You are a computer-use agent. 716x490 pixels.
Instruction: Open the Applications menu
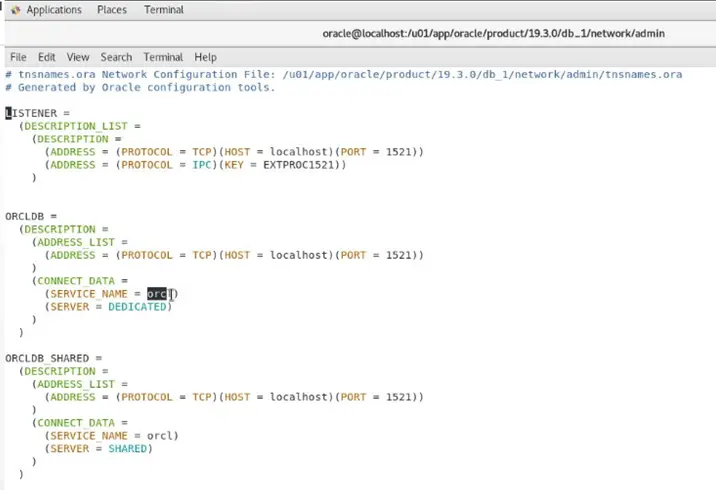tap(53, 10)
